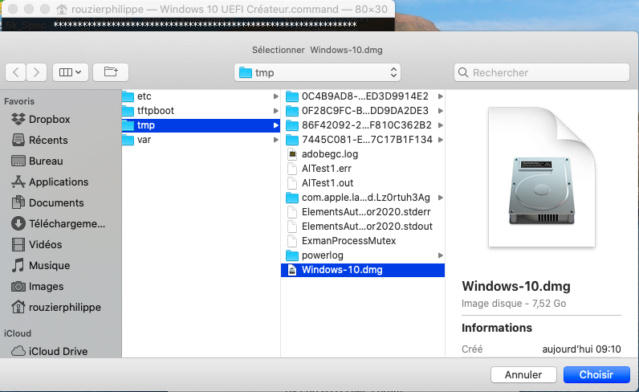The height and width of the screenshot is (392, 639).
Task: Expand the com.apple.la folder arrow
Action: (441, 198)
